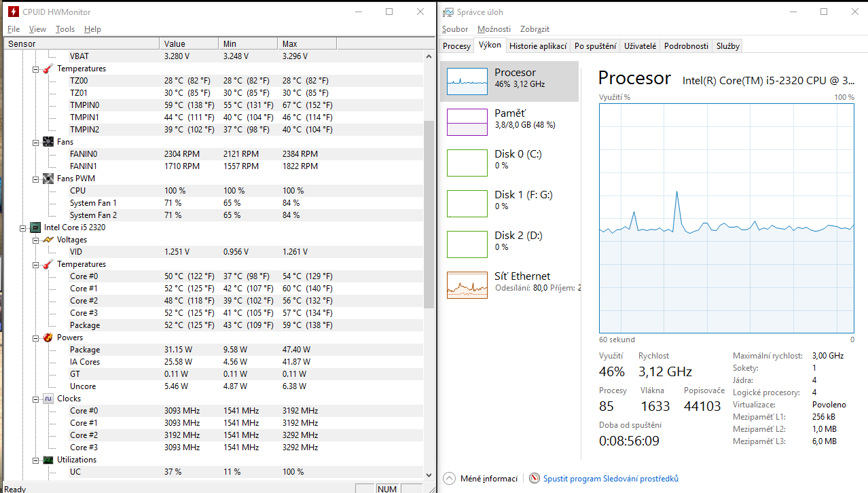Switch to Služby tab
Viewport: 868px width, 493px height.
(727, 46)
